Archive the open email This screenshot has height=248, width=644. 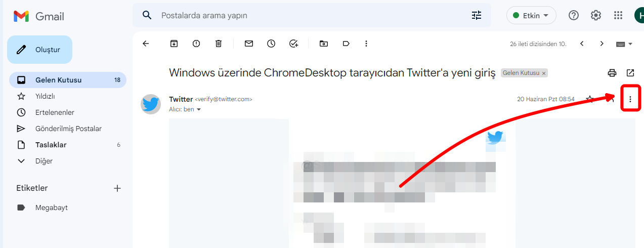click(x=174, y=44)
